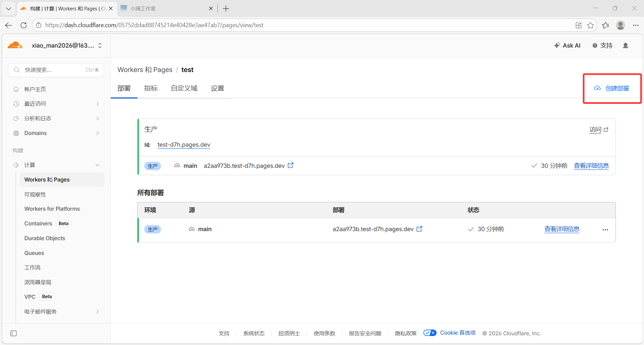Screen dimensions: 644x345
Task: Open external link icon in deployments table row
Action: coord(419,229)
